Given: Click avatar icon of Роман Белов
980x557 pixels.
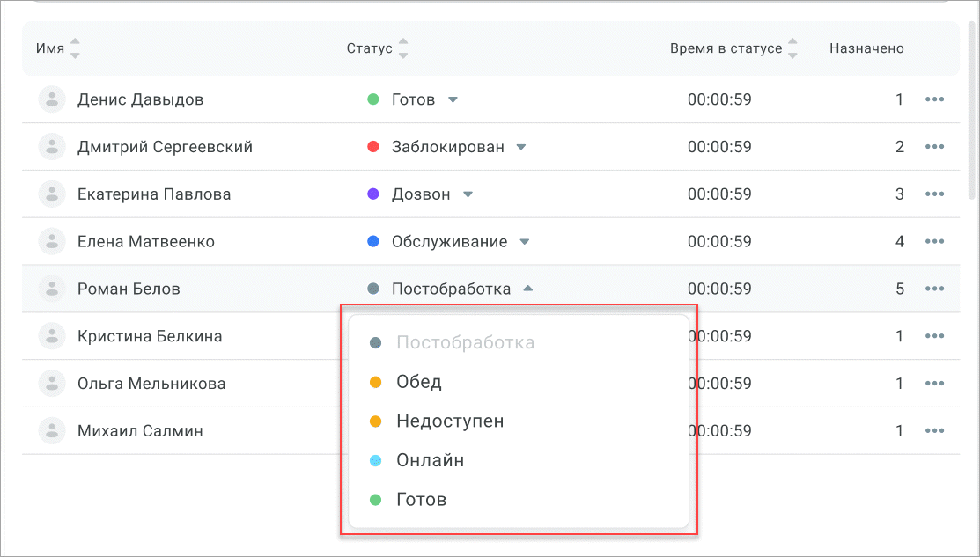Looking at the screenshot, I should [52, 289].
